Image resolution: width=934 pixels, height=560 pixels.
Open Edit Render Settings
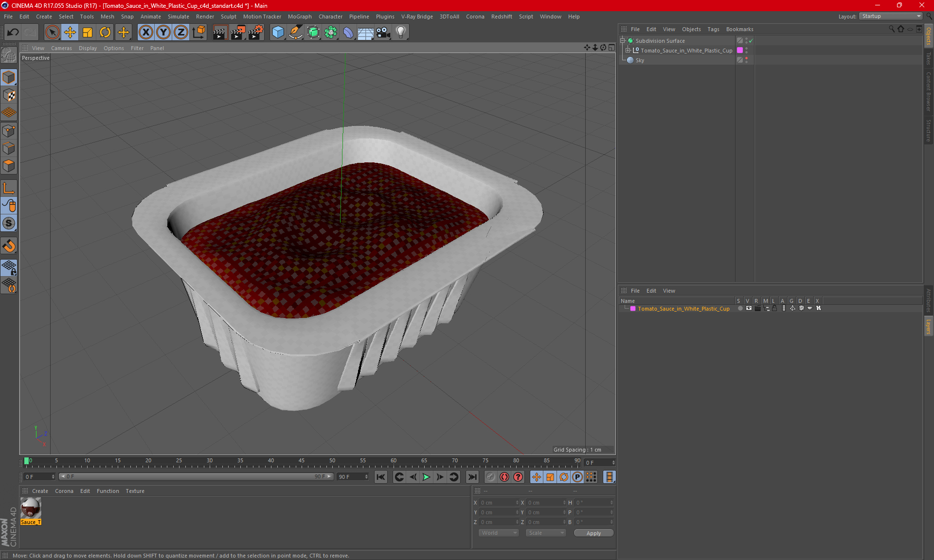pyautogui.click(x=256, y=32)
